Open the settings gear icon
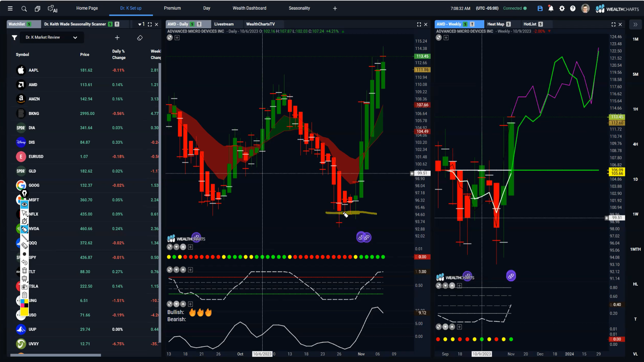644x362 pixels. tap(562, 8)
